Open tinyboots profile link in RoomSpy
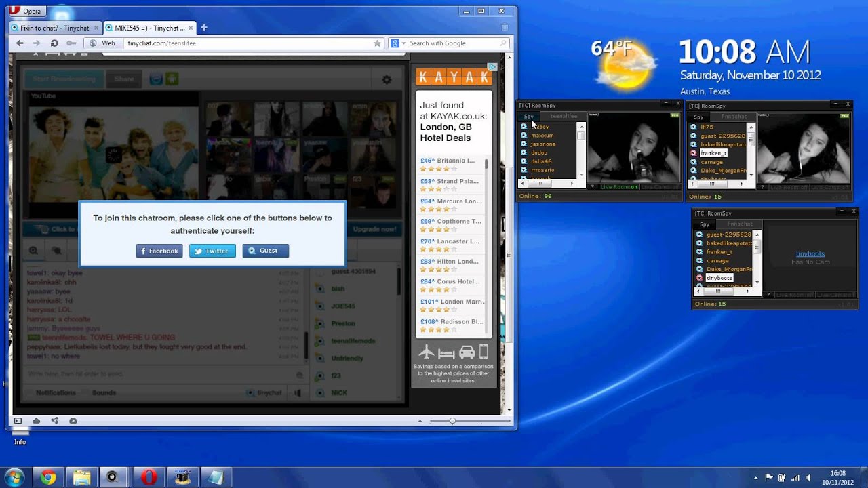 tap(810, 254)
